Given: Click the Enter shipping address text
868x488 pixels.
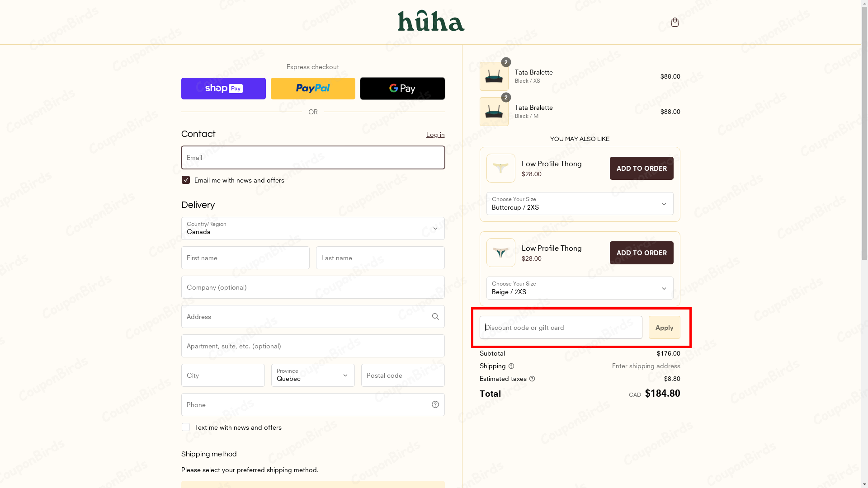Looking at the screenshot, I should click(646, 366).
